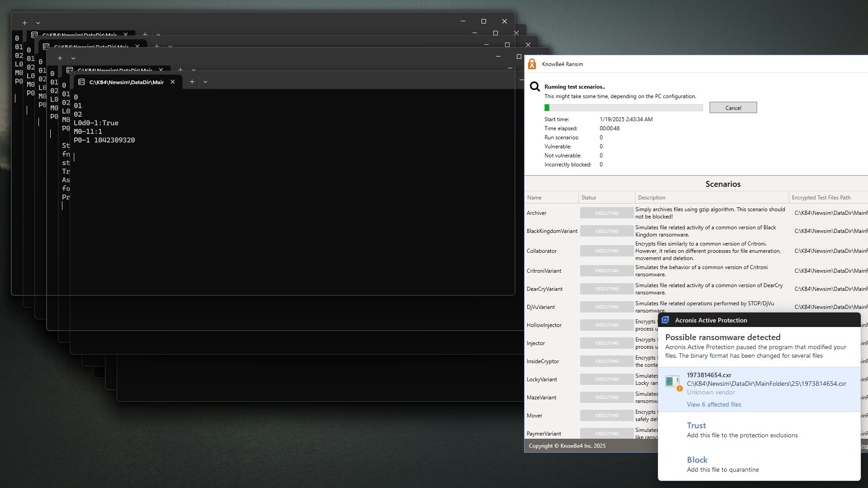The height and width of the screenshot is (488, 868).
Task: Click Possible ransomware detected heading
Action: (x=723, y=337)
